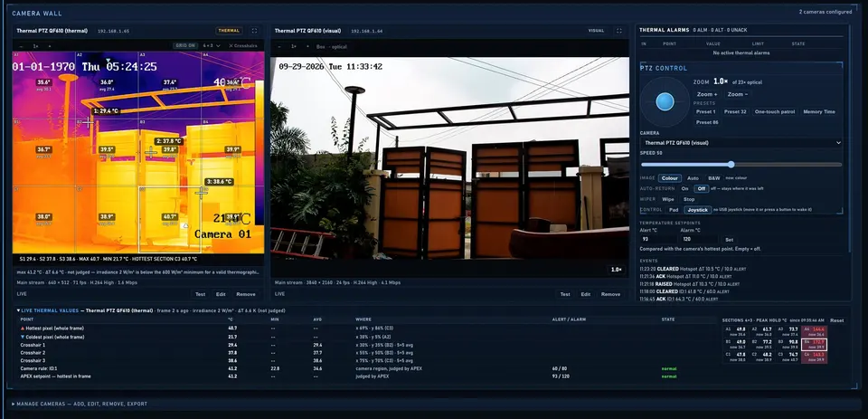Image resolution: width=868 pixels, height=419 pixels.
Task: Start One-touch patrol preset
Action: coord(775,112)
